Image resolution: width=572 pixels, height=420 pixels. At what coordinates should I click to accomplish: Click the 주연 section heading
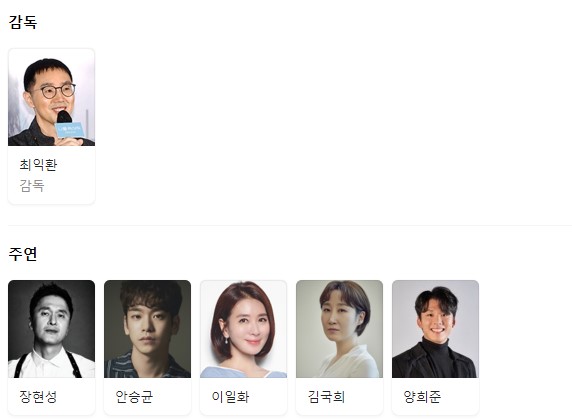(23, 254)
